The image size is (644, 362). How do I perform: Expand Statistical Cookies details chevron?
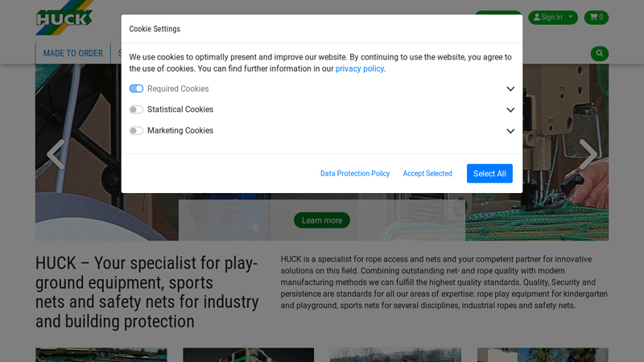pos(510,110)
